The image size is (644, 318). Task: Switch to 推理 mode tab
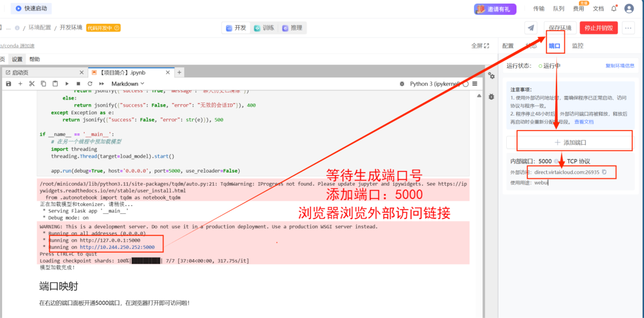292,28
